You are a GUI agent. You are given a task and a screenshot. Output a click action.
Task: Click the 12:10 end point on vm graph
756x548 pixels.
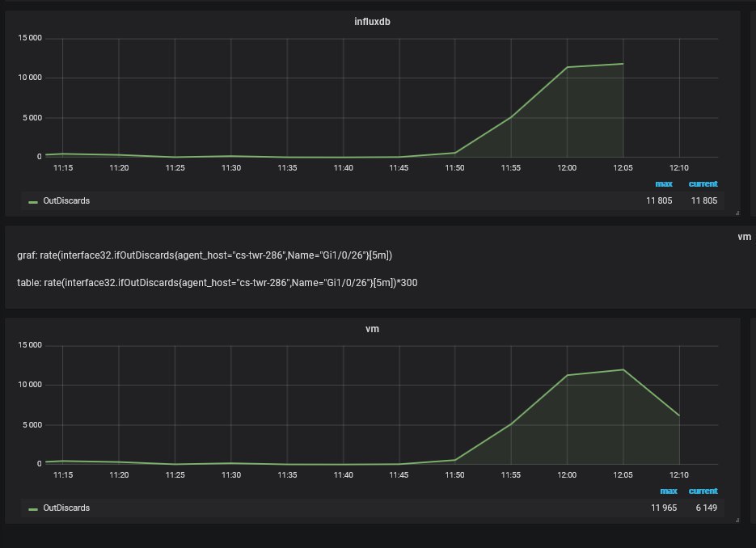click(679, 415)
